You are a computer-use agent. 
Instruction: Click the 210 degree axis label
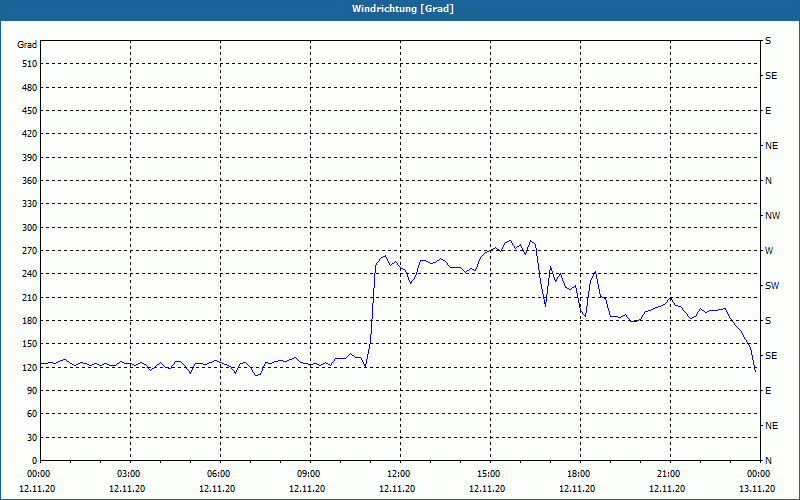pos(30,297)
